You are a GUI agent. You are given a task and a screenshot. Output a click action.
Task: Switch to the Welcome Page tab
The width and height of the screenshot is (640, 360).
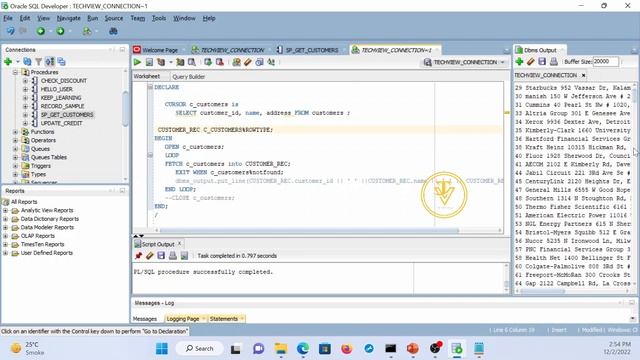click(160, 50)
